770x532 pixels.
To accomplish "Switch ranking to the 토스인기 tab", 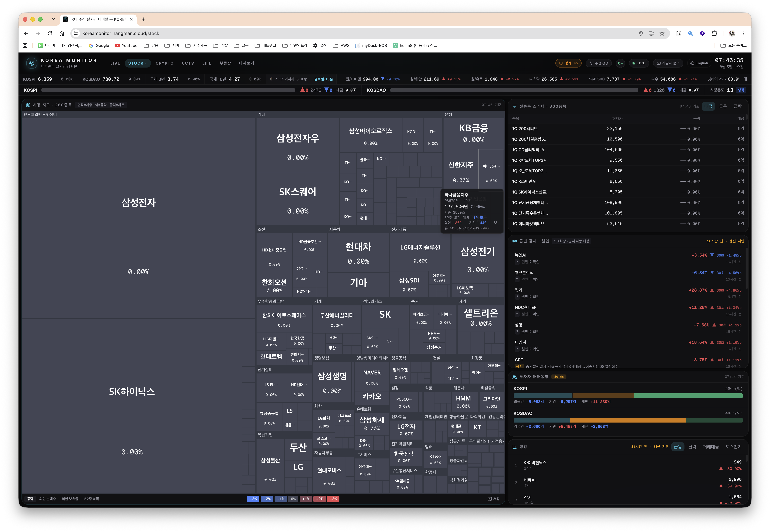I will (x=733, y=447).
